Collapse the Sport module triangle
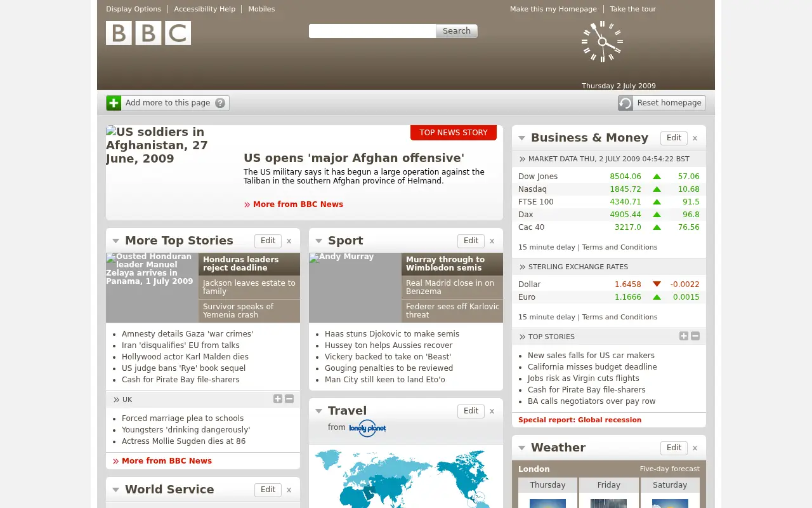Screen dimensions: 812x508 point(318,241)
